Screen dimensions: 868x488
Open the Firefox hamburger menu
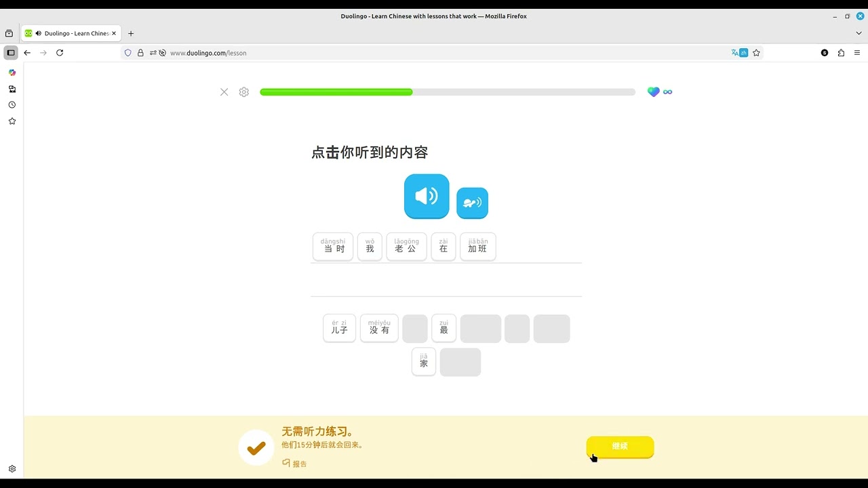(x=857, y=53)
